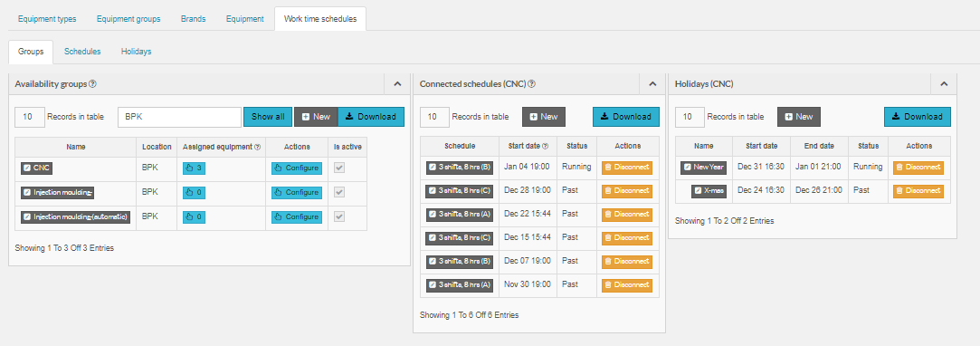The height and width of the screenshot is (346, 980).
Task: Configure the Injection moulding group
Action: pos(297,193)
